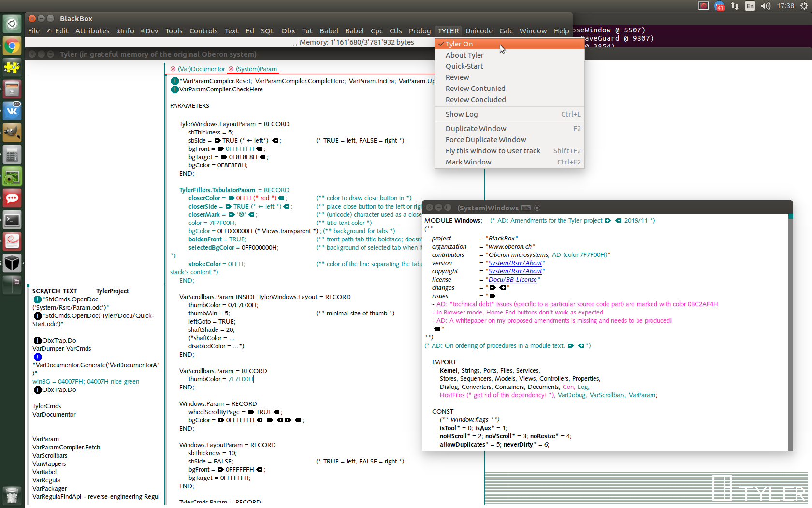Open Chrome from the Ubuntu dock

tap(12, 46)
